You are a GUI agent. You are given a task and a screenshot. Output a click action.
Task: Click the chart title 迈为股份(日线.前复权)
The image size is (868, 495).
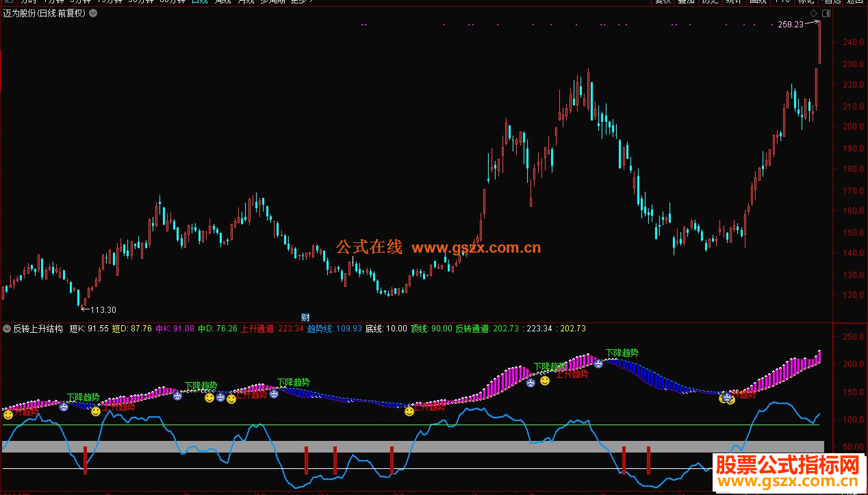[x=44, y=13]
